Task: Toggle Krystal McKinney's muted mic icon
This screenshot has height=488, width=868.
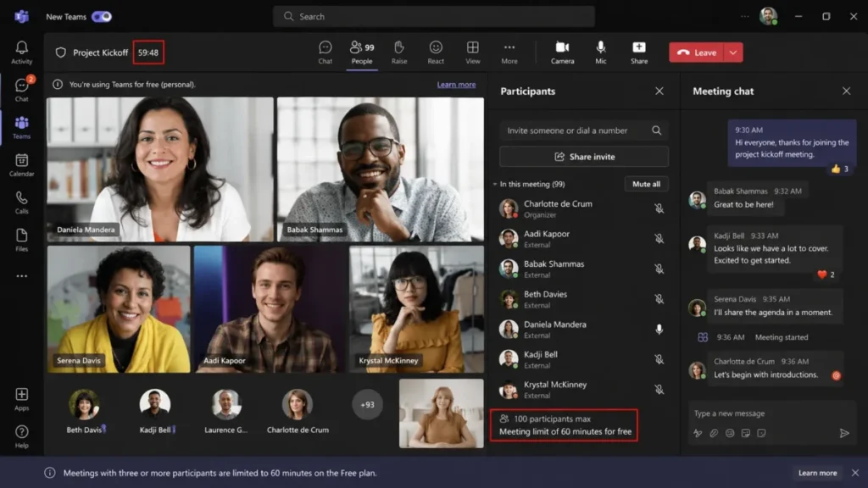Action: click(659, 390)
